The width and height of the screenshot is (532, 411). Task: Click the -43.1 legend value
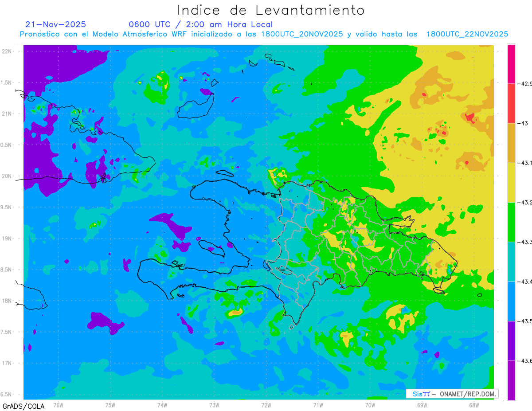pyautogui.click(x=524, y=163)
